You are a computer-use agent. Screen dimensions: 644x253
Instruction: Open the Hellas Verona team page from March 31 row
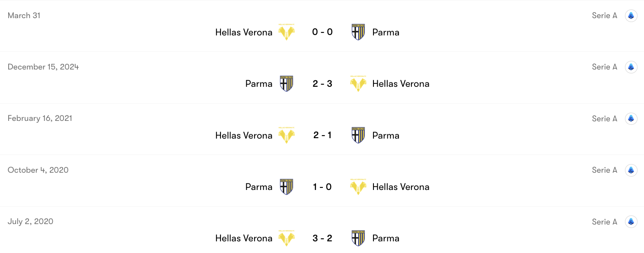[x=244, y=32]
